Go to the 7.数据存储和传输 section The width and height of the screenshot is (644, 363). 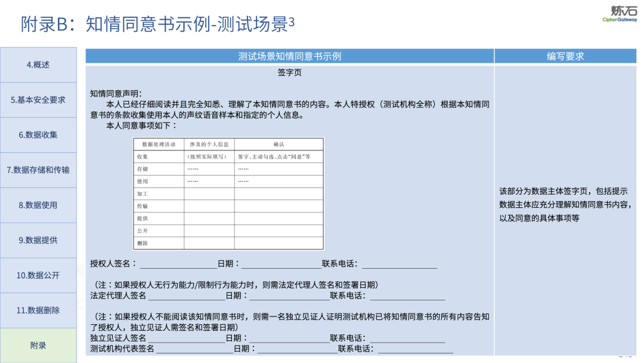click(38, 170)
